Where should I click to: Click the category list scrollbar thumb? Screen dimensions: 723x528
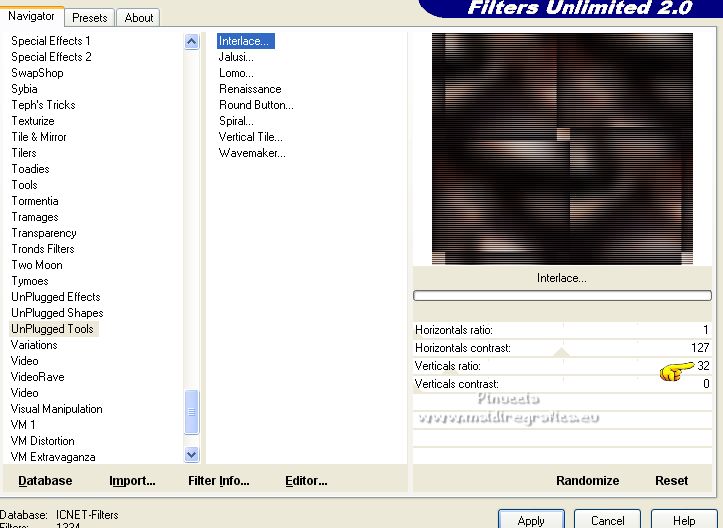[x=191, y=412]
